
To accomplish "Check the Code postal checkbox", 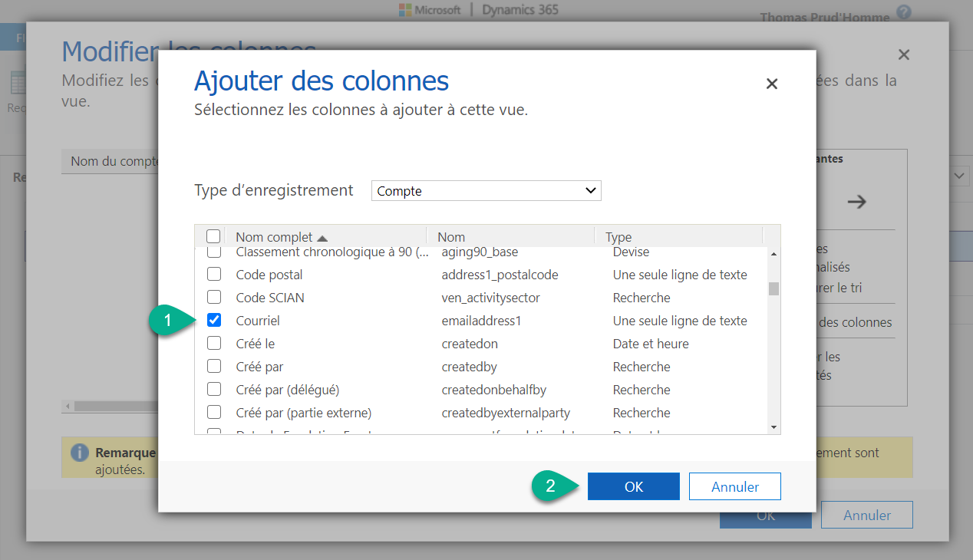I will [x=213, y=274].
